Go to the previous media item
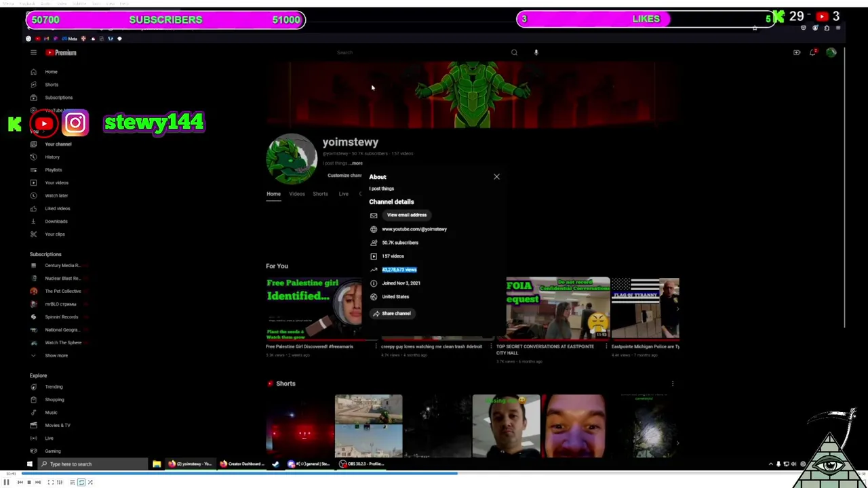The height and width of the screenshot is (488, 868). pyautogui.click(x=20, y=482)
